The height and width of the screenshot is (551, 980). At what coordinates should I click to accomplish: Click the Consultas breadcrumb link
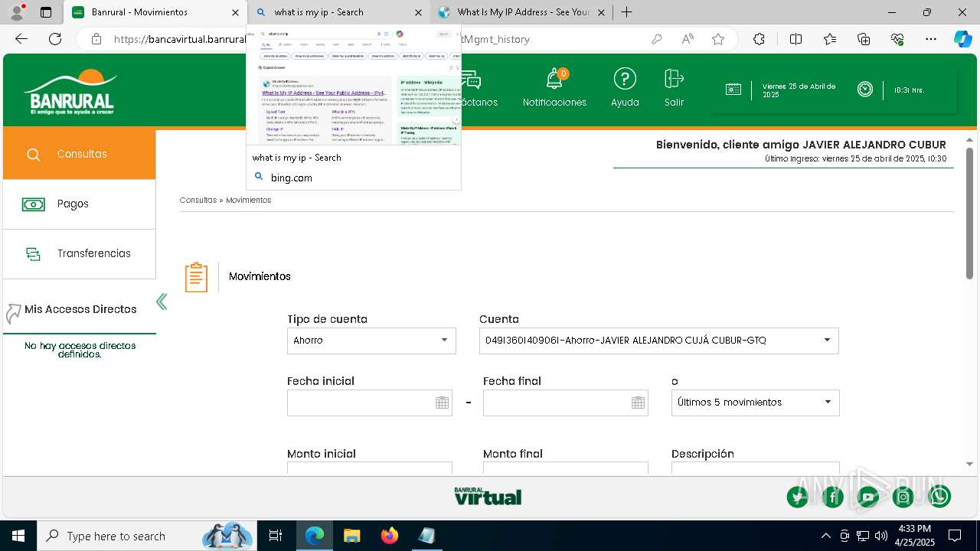click(198, 201)
